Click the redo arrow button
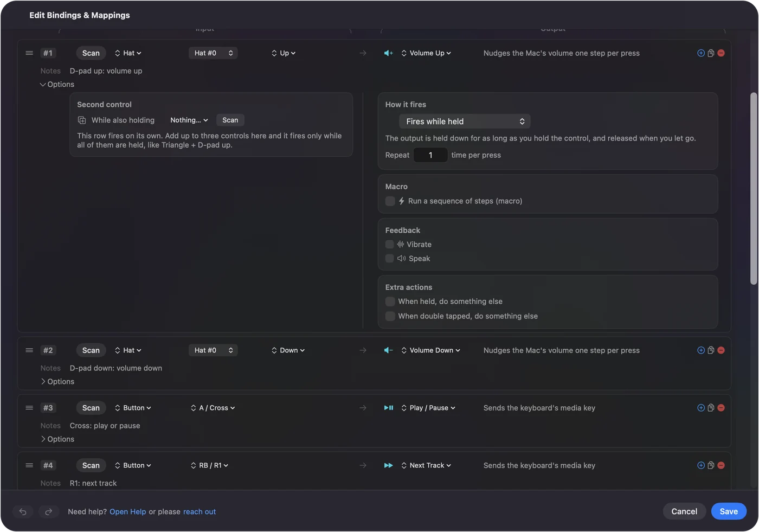The image size is (759, 532). coord(48,511)
